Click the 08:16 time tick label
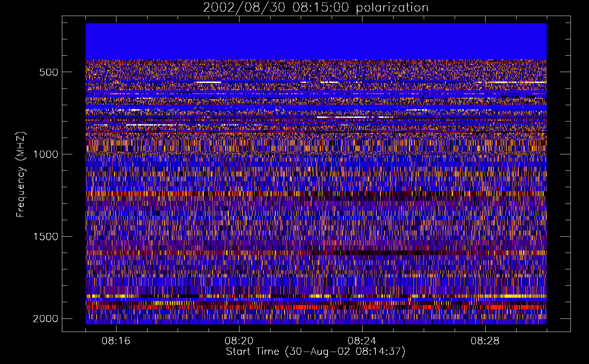The height and width of the screenshot is (364, 589). tap(116, 341)
